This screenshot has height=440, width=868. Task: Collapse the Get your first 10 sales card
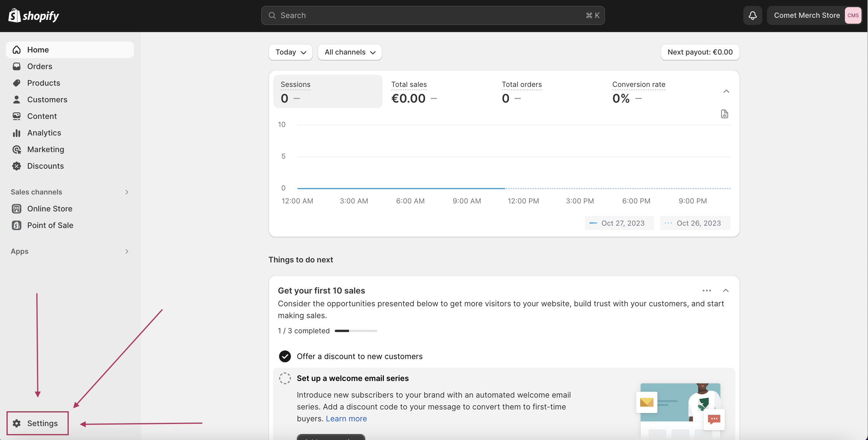click(x=726, y=290)
